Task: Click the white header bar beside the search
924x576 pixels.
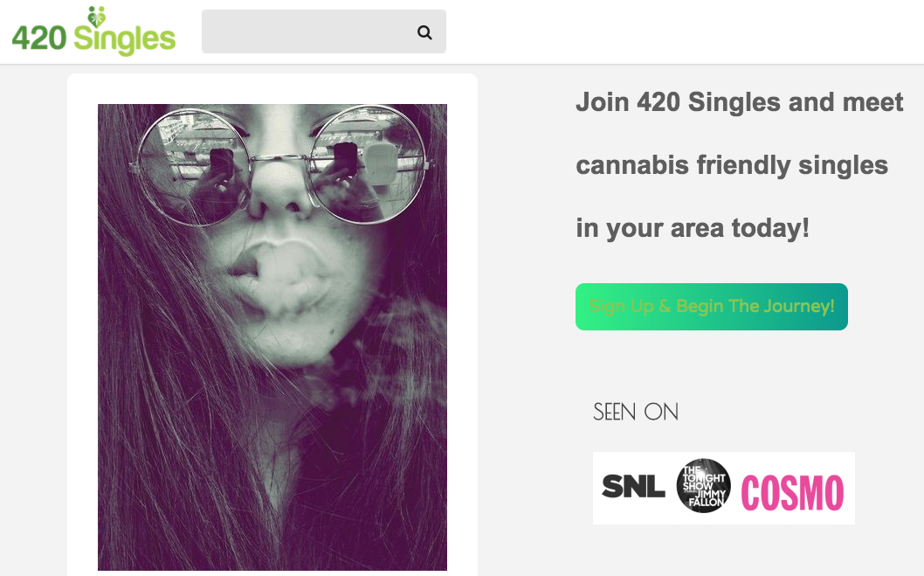Action: [684, 31]
